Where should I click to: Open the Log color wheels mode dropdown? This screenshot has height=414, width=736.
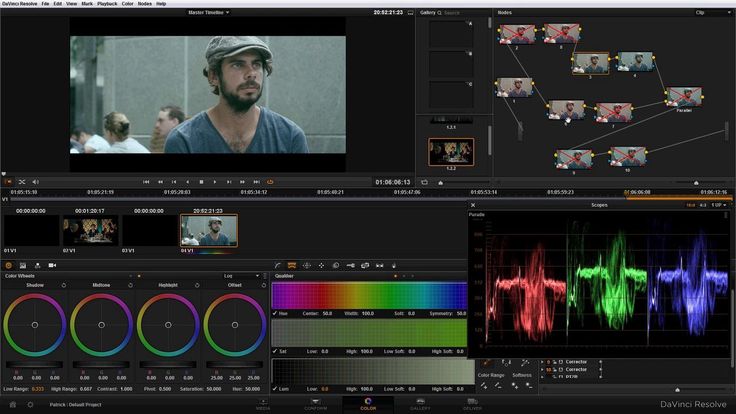pos(242,275)
